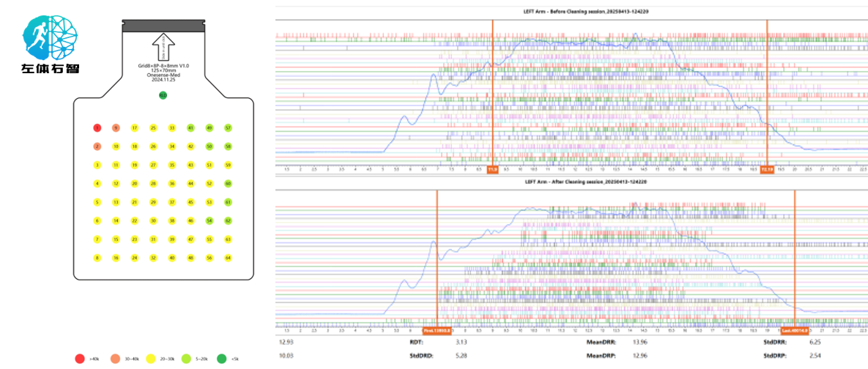Image resolution: width=868 pixels, height=369 pixels.
Task: Click the MeanDRR value 13.96
Action: tap(640, 343)
